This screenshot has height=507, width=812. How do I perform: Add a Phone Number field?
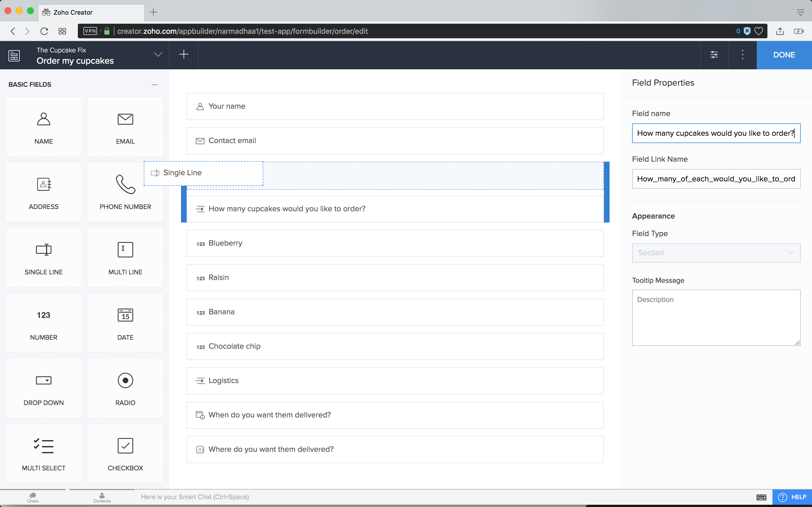point(125,192)
